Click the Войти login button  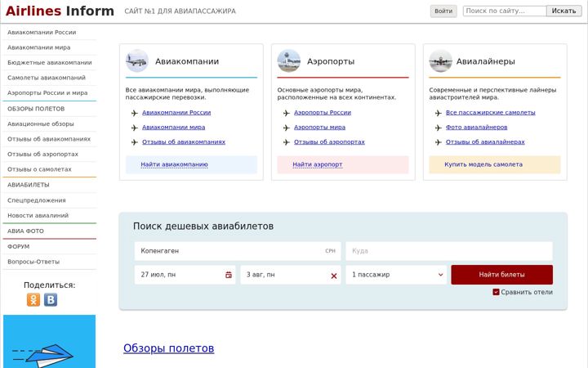[x=443, y=11]
